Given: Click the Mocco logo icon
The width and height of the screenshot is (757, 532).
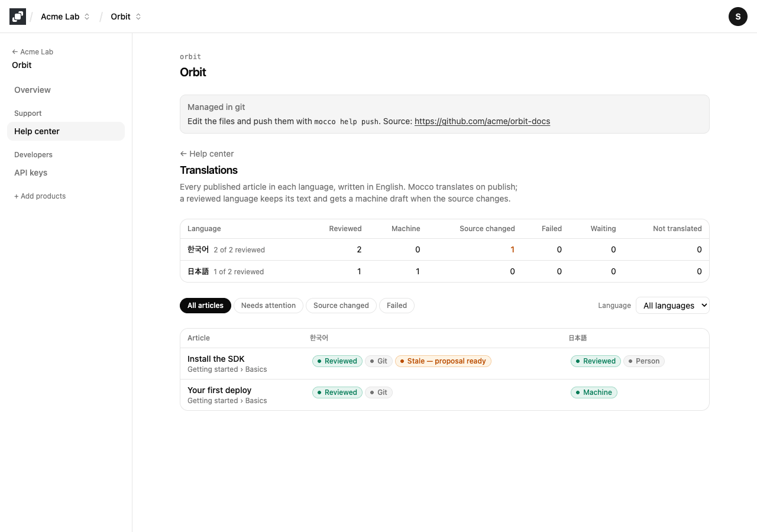Looking at the screenshot, I should [x=18, y=17].
